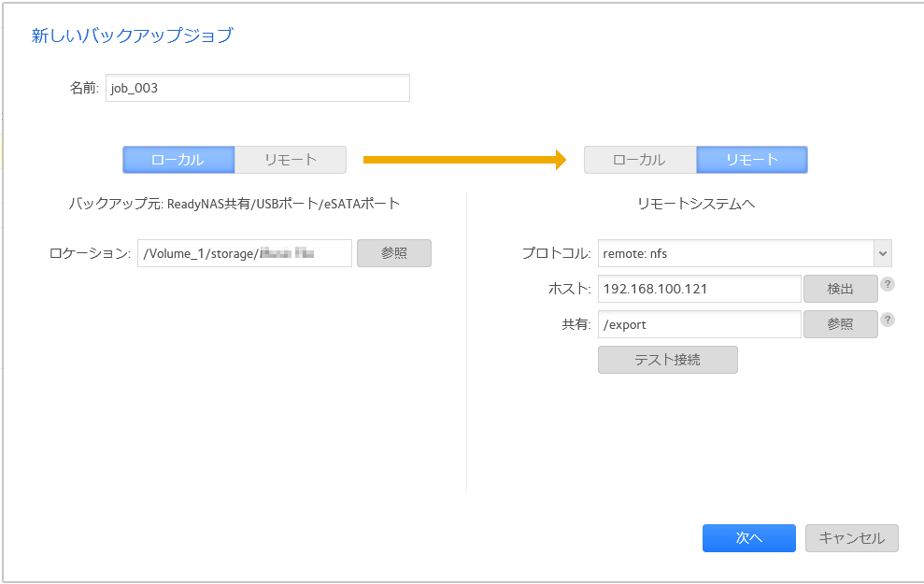924x584 pixels.
Task: Open the プロトコル dropdown arrow
Action: coord(882,253)
